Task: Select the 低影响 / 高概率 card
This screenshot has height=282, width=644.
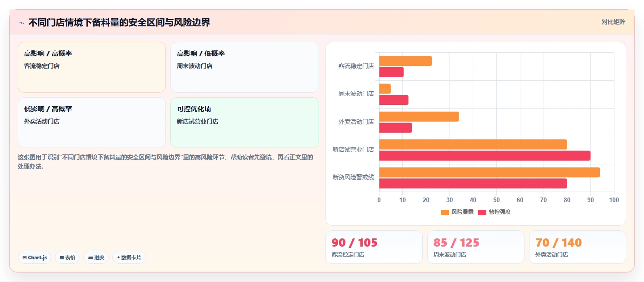Action: click(92, 123)
